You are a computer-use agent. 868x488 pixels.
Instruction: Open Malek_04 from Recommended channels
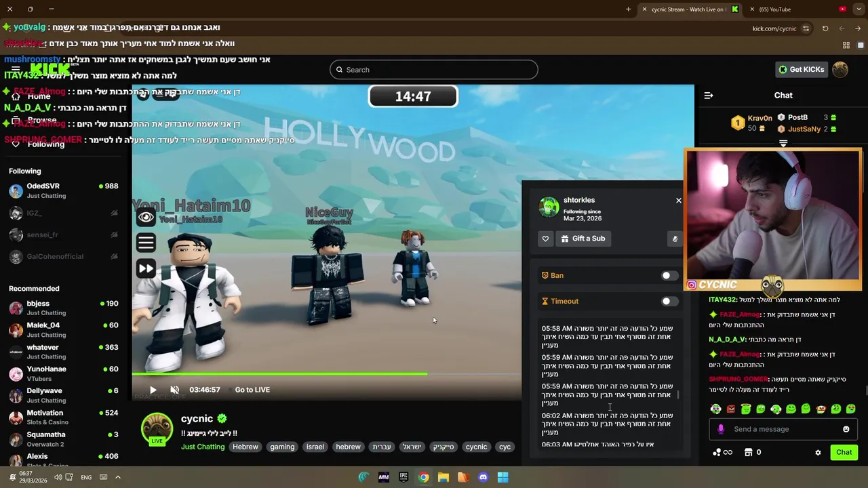(64, 330)
